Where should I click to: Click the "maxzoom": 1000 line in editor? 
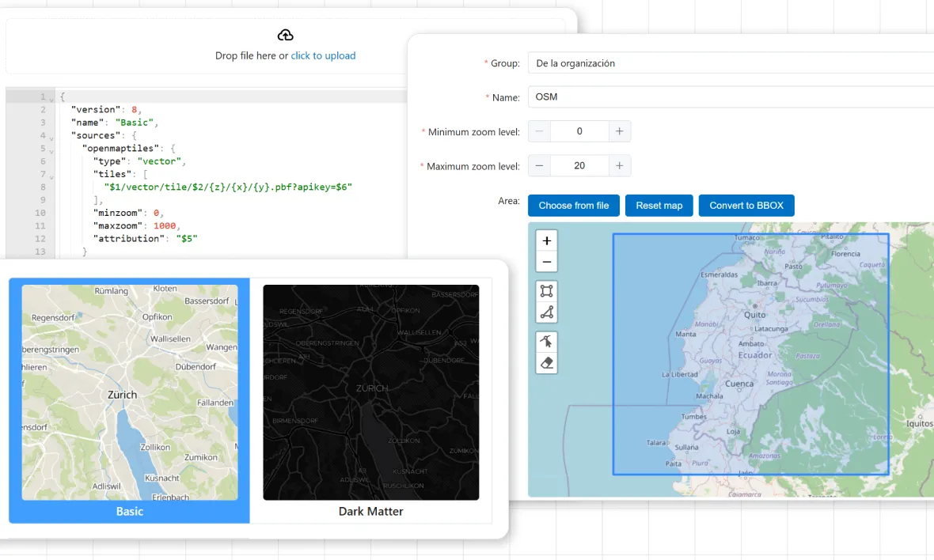pyautogui.click(x=136, y=226)
